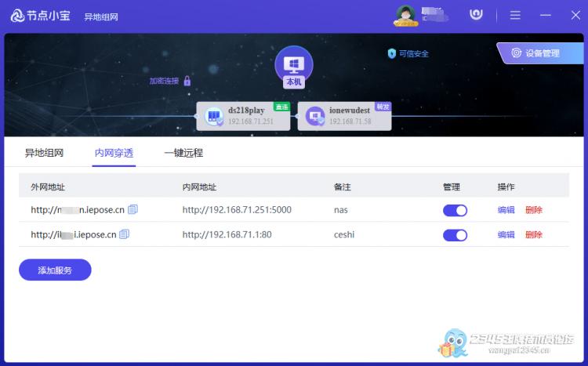Close the 节点小宝 window

click(575, 15)
